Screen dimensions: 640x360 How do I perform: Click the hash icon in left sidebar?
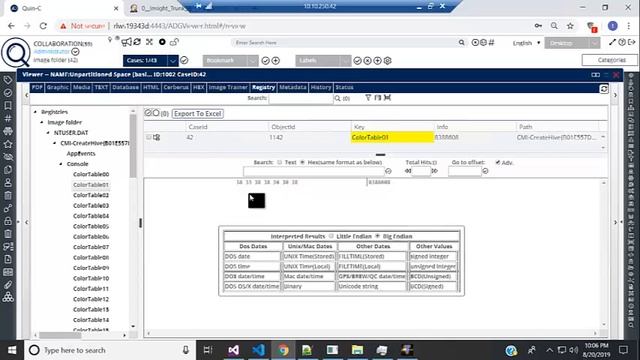tap(8, 118)
